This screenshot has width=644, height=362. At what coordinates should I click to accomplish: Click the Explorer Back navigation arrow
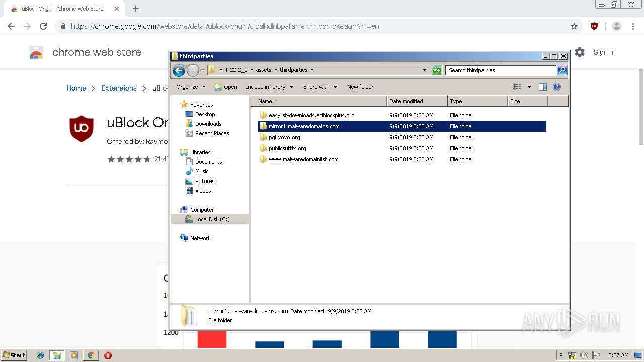[179, 70]
